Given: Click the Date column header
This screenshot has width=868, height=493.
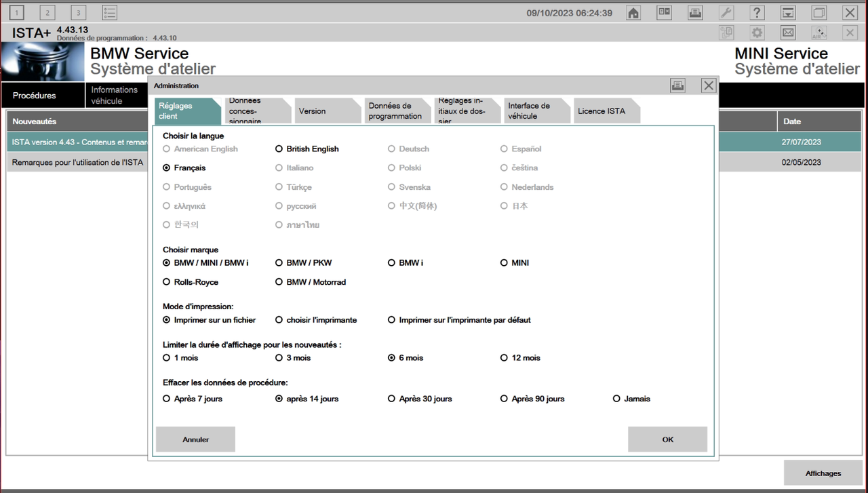Looking at the screenshot, I should click(819, 121).
